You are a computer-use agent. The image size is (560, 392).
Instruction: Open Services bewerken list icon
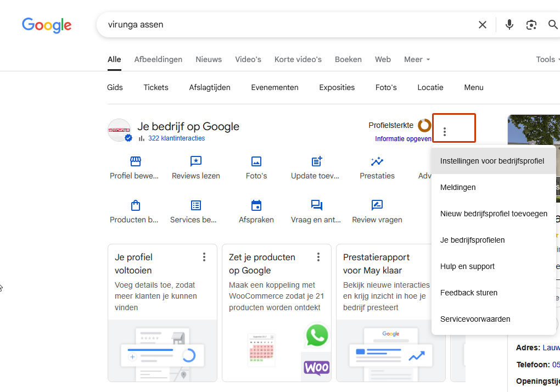pos(195,205)
